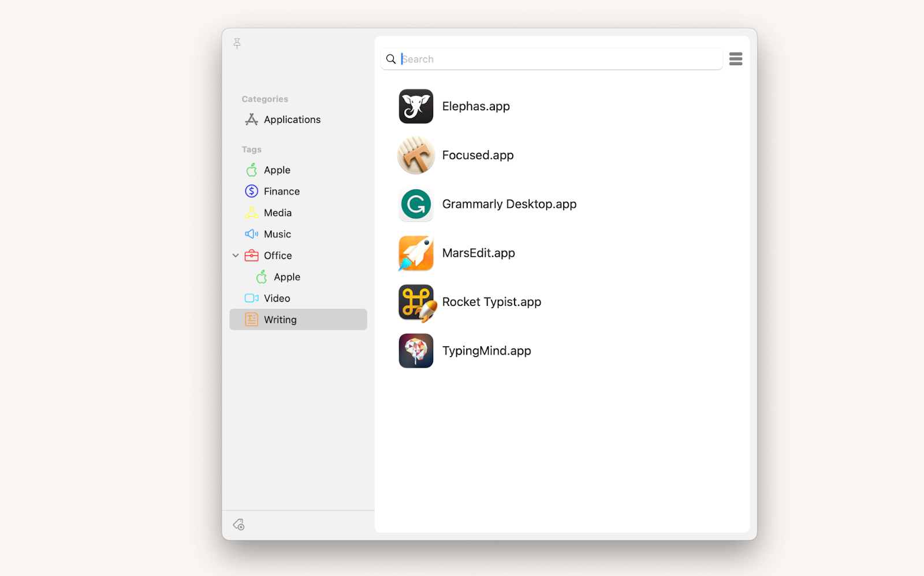Image resolution: width=924 pixels, height=576 pixels.
Task: Open the list view menu icon
Action: pyautogui.click(x=735, y=59)
